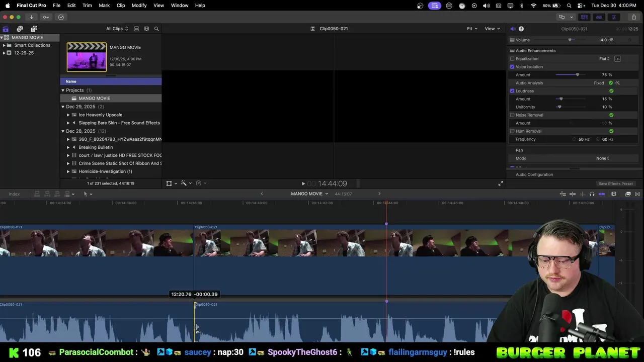Viewport: 644px width, 362px height.
Task: Expand the 12-29-25 event
Action: pos(4,53)
